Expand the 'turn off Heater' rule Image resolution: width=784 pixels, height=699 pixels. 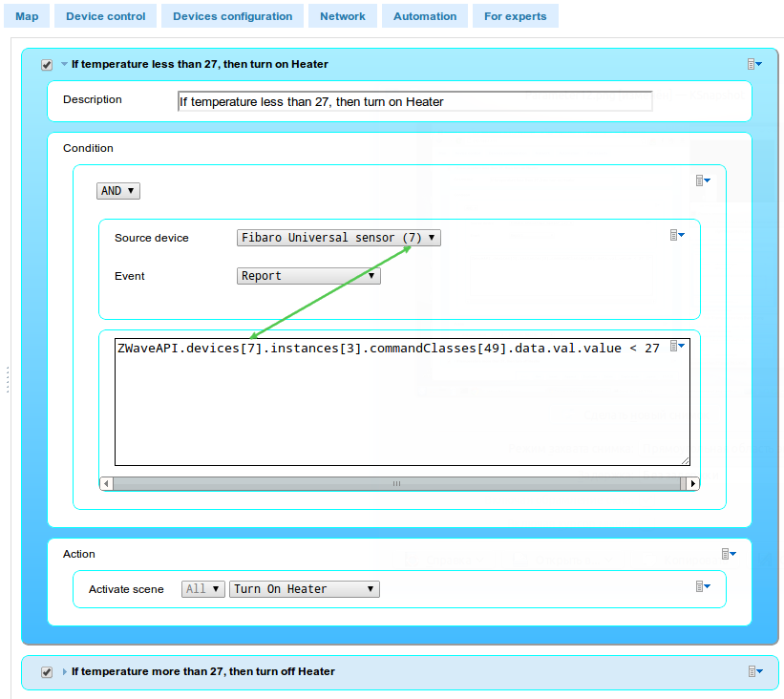click(x=65, y=672)
